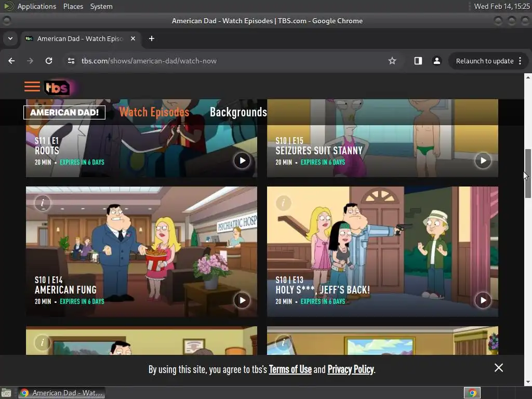Toggle the Chrome side panel
This screenshot has height=399, width=532.
pyautogui.click(x=418, y=61)
